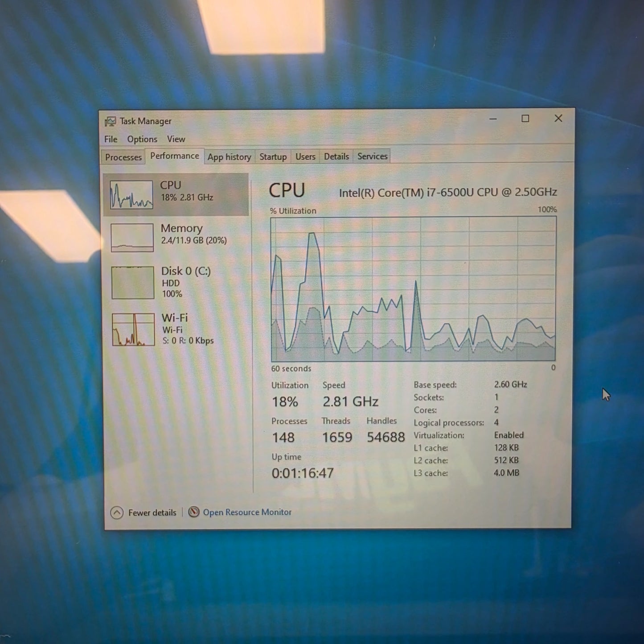Viewport: 644px width, 644px height.
Task: Click the Utilization value 18%
Action: tap(285, 402)
